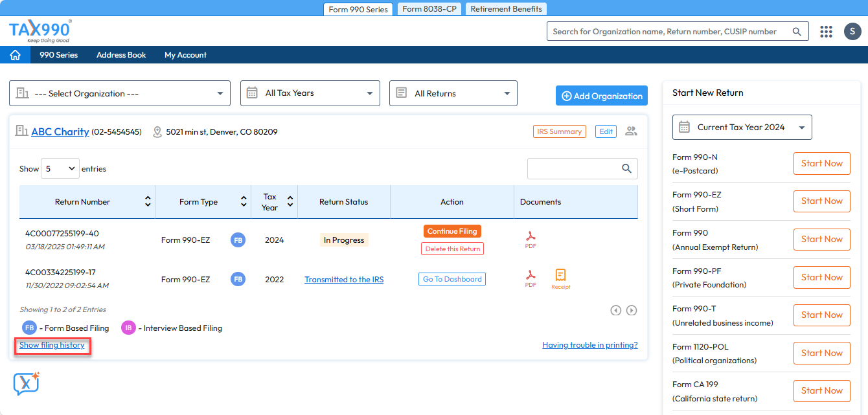
Task: Switch to Form 990 Series tab
Action: coord(358,9)
